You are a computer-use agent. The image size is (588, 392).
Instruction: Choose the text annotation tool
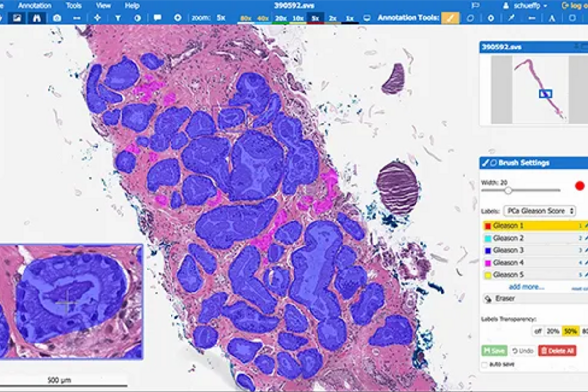[552, 18]
